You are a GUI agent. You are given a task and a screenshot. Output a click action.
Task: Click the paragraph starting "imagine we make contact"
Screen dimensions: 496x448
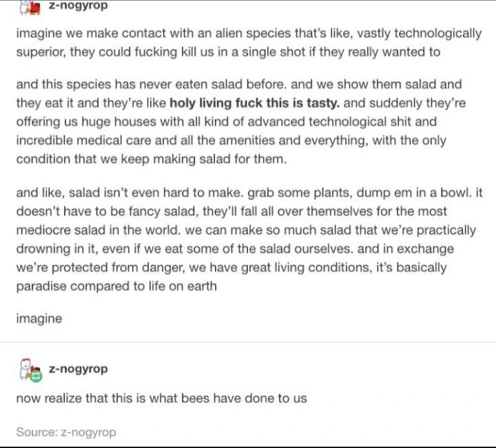point(248,42)
